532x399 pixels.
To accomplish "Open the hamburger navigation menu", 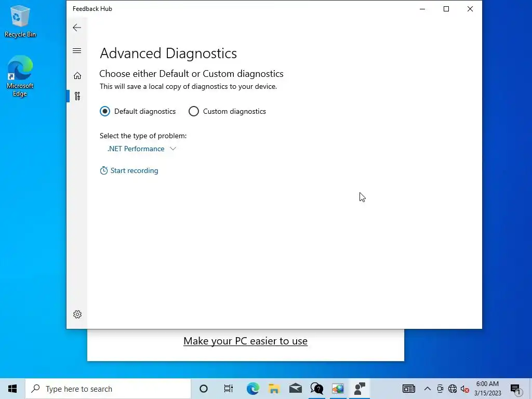I will pyautogui.click(x=77, y=51).
